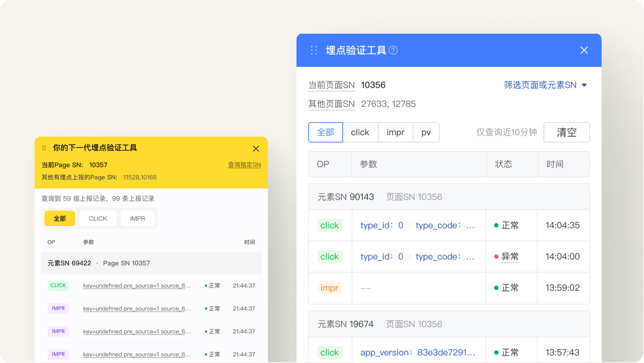Switch to the impr tab
The width and height of the screenshot is (644, 363).
[x=395, y=132]
